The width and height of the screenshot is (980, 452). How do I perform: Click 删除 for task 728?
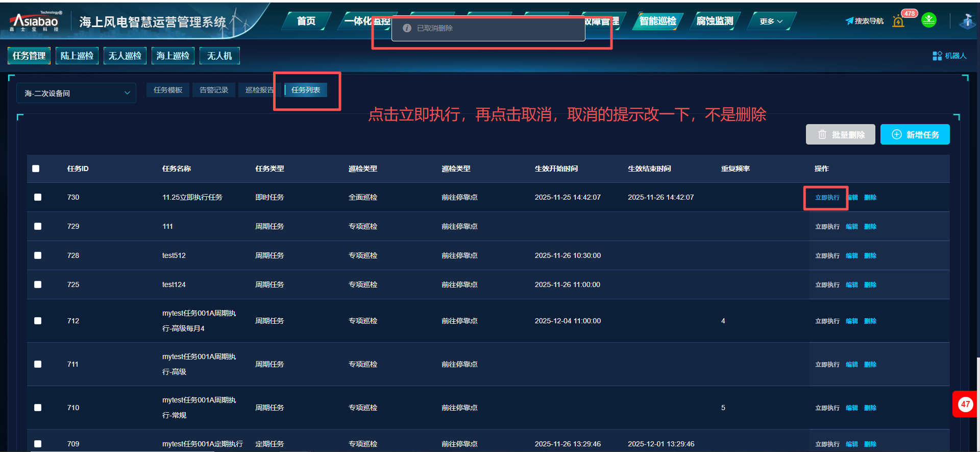point(870,255)
